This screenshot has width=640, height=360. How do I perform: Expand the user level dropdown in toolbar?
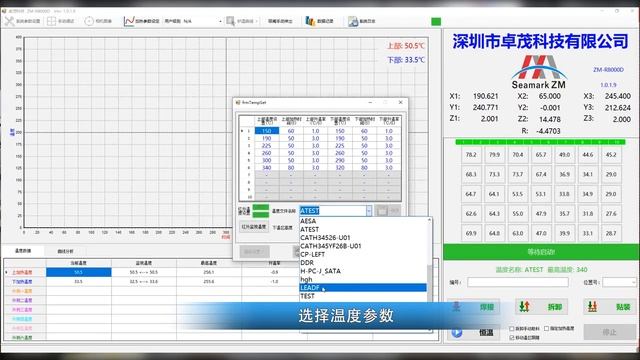[x=220, y=21]
